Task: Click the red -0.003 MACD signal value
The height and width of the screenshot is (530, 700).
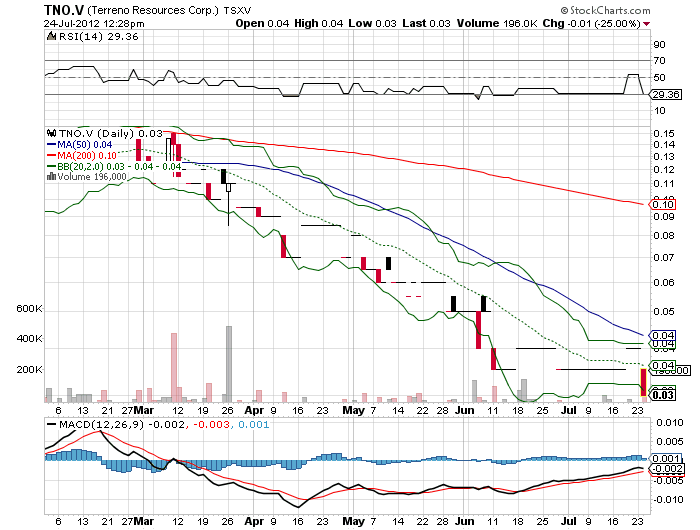Action: tap(211, 425)
